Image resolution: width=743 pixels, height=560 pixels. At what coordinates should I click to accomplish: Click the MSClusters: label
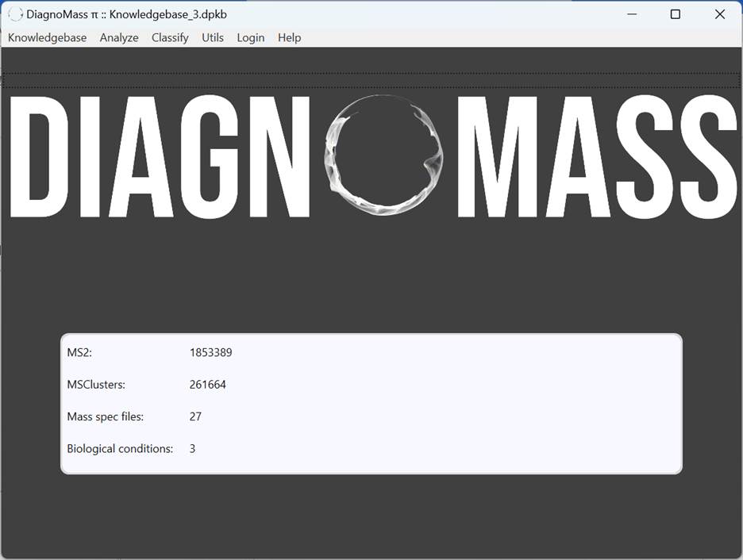[x=96, y=385]
